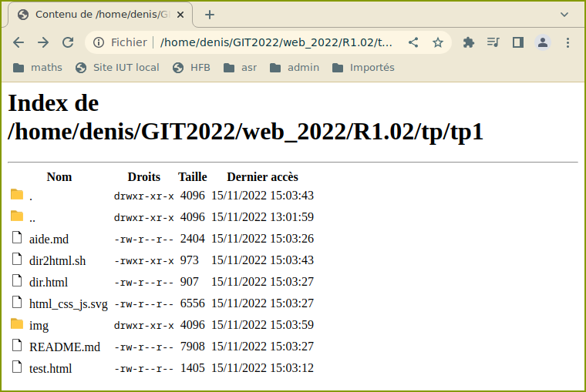Click the address bar URL field
This screenshot has width=586, height=392.
[278, 42]
